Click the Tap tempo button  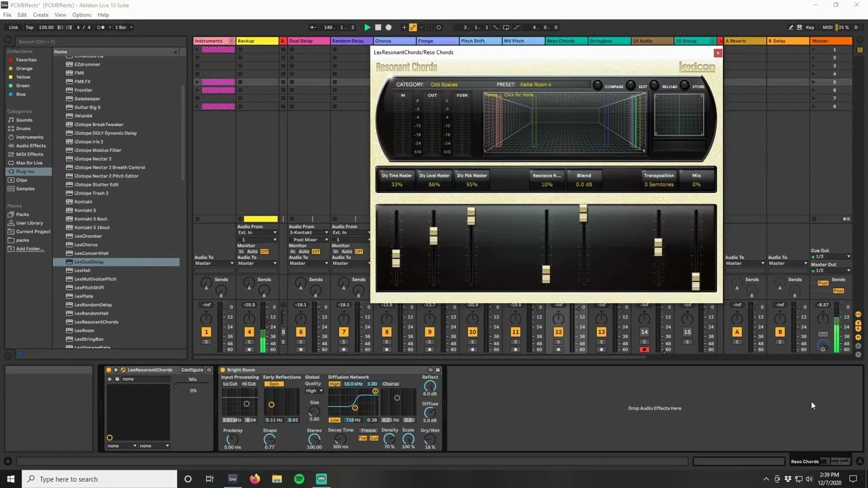click(29, 27)
